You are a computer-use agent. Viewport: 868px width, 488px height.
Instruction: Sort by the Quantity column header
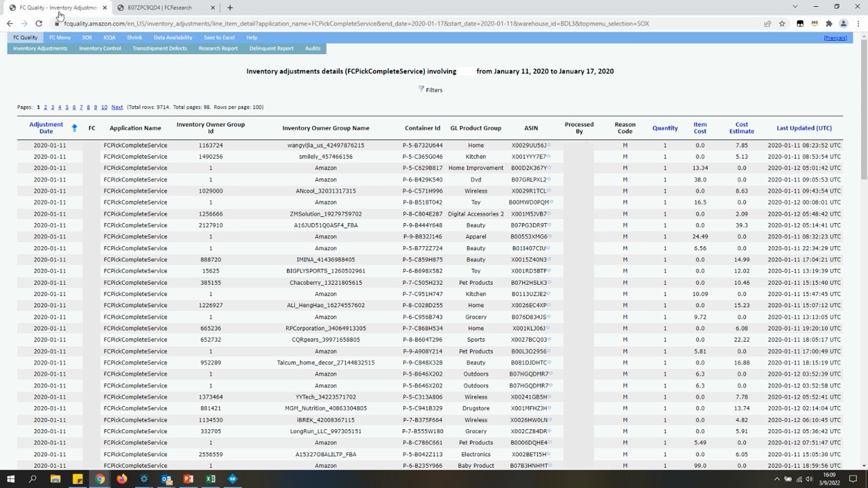point(665,128)
